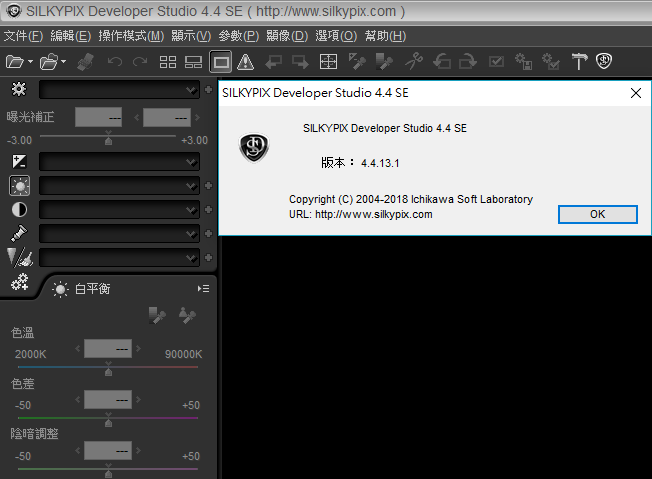Open dropdown arrow beside open-folder icon

[63, 62]
